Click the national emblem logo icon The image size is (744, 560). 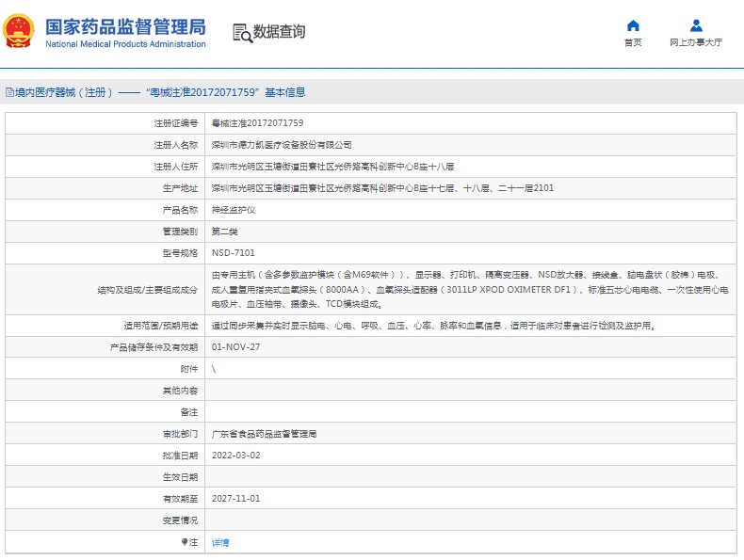tap(19, 31)
